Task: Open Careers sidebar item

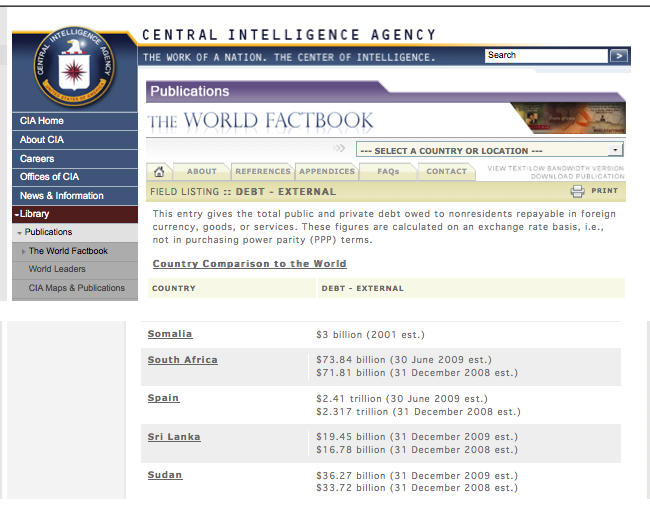Action: pyautogui.click(x=75, y=159)
